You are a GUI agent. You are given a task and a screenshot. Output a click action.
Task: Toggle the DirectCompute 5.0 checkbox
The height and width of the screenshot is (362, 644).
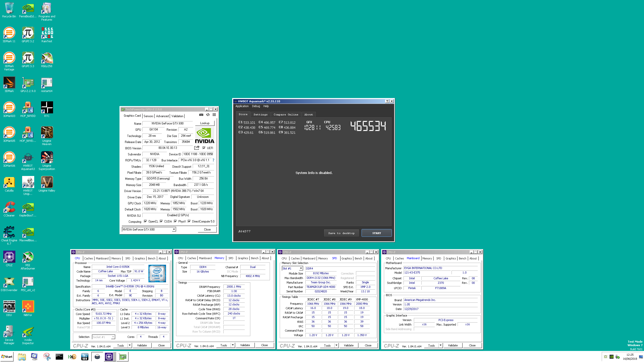pyautogui.click(x=189, y=221)
